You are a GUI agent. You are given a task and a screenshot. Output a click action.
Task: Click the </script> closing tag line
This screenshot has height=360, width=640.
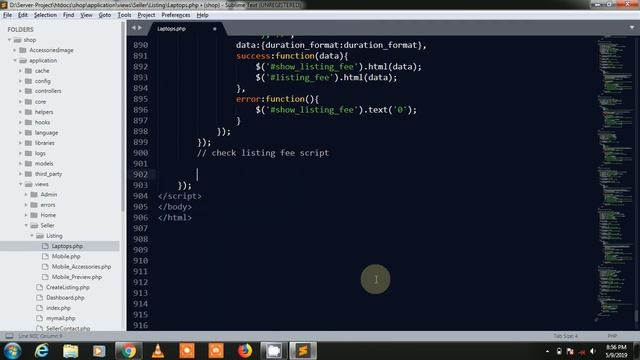[x=180, y=196]
